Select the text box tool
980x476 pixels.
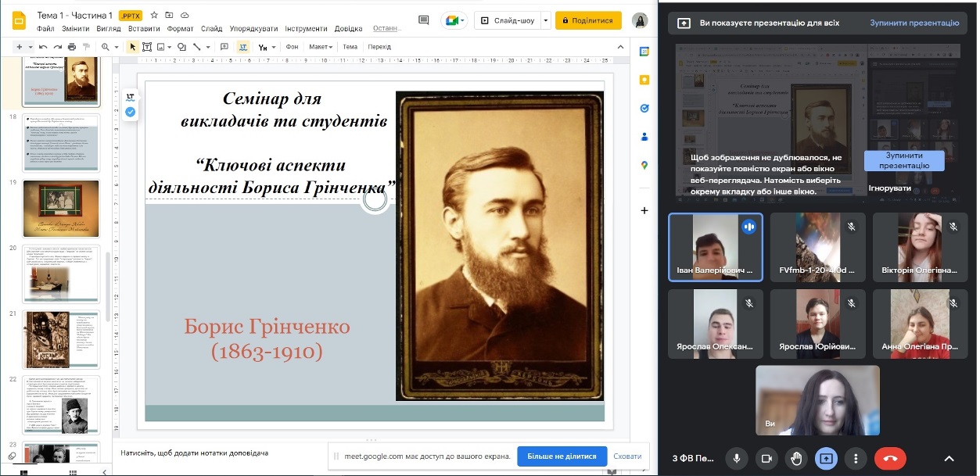click(x=147, y=47)
